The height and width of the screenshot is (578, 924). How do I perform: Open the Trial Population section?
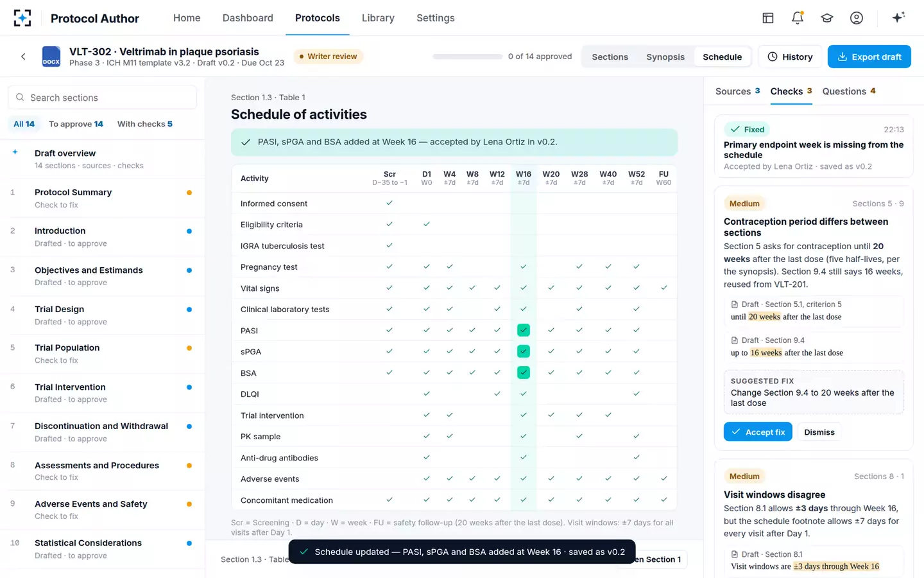tap(103, 354)
